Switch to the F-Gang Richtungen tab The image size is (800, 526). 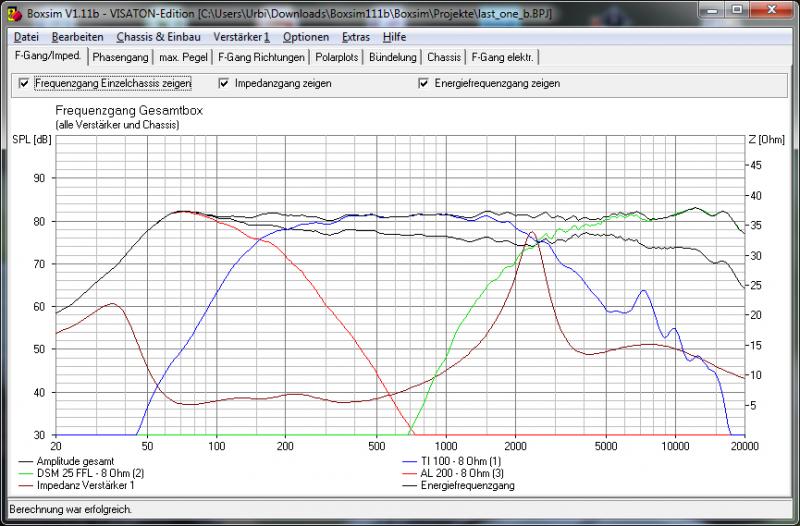(x=261, y=58)
